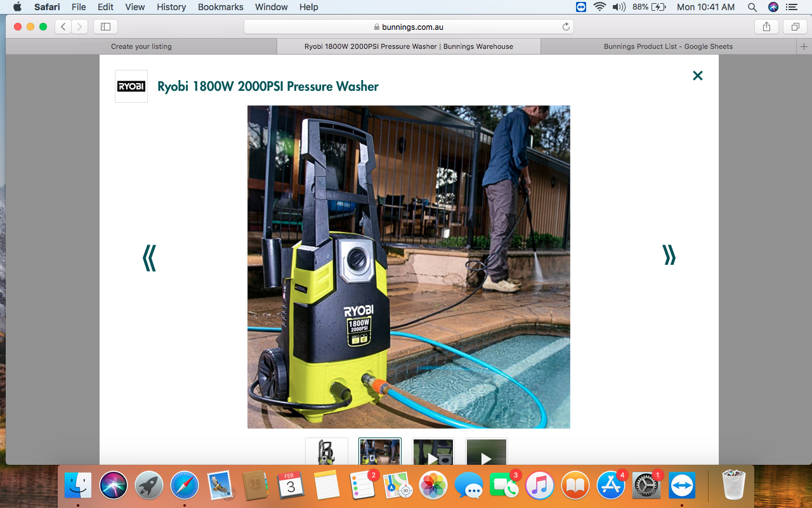Open Maps from the Dock
Viewport: 812px width, 508px height.
click(x=398, y=486)
